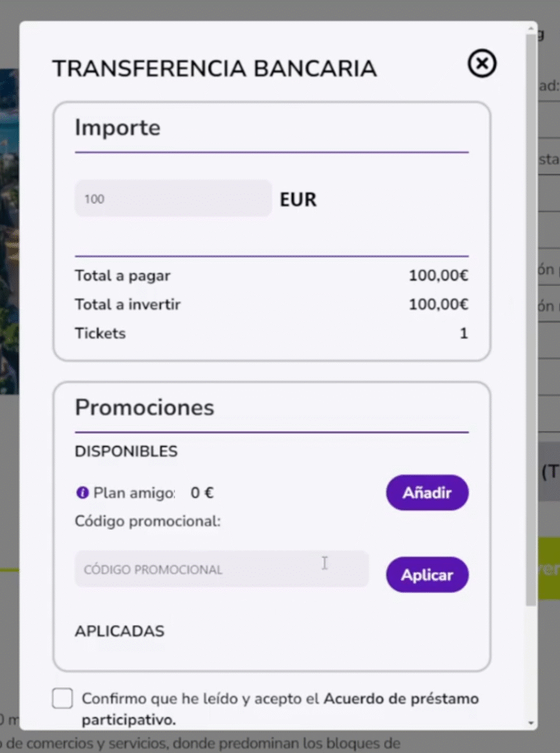Click the Importe section heading
Image resolution: width=560 pixels, height=753 pixels.
(x=118, y=128)
